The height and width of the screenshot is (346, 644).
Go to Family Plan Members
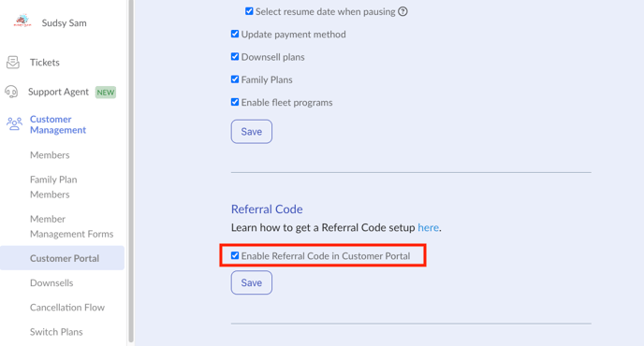point(53,187)
